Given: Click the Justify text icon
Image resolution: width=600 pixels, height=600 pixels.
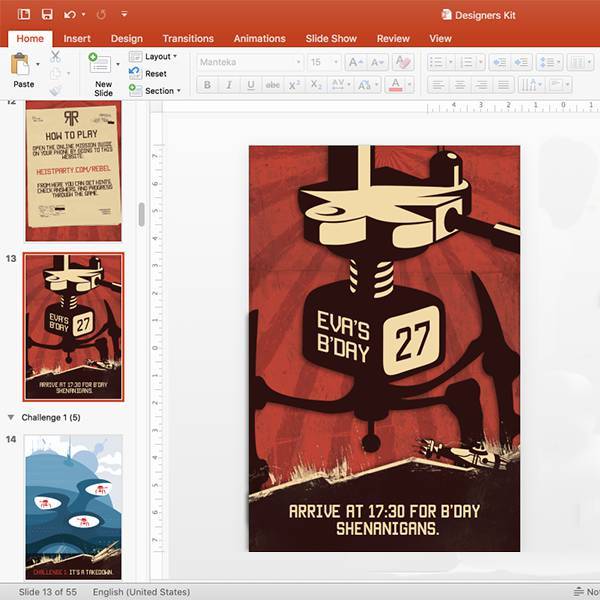Looking at the screenshot, I should pos(504,85).
